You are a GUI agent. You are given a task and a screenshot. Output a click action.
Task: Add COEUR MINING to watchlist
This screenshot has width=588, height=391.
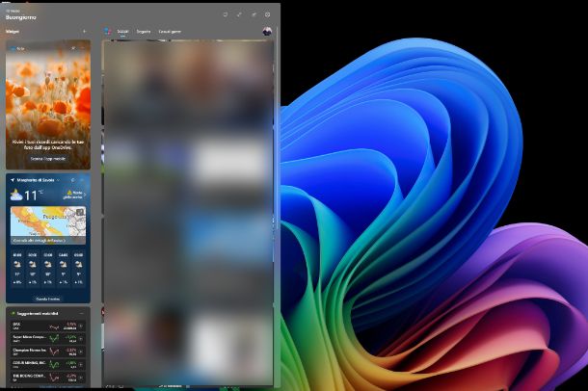click(81, 364)
